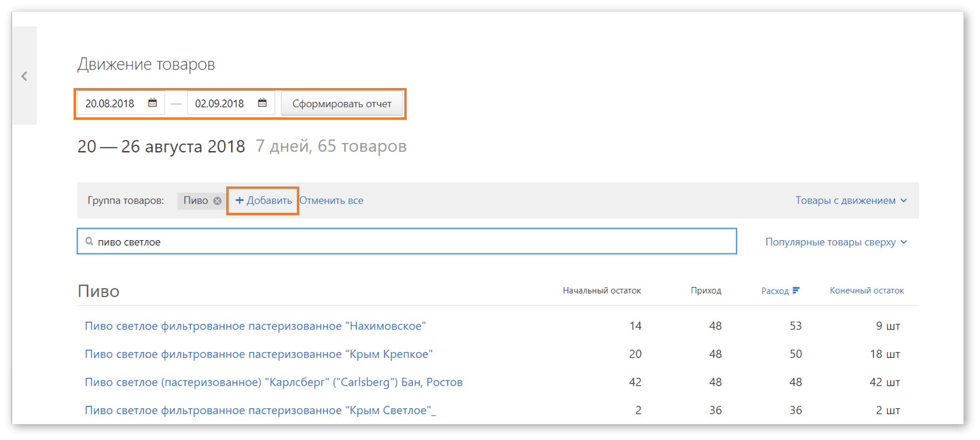
Task: Click the search magnifier icon
Action: click(x=89, y=242)
